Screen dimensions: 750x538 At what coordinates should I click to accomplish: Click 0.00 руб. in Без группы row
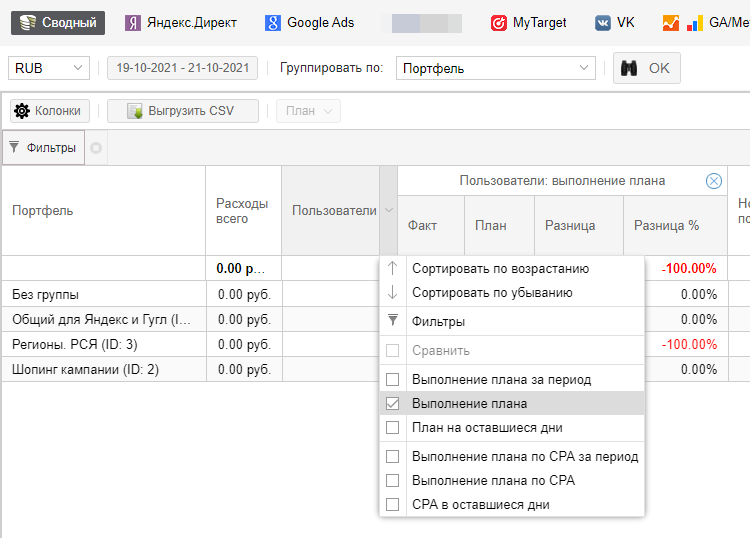(x=244, y=295)
